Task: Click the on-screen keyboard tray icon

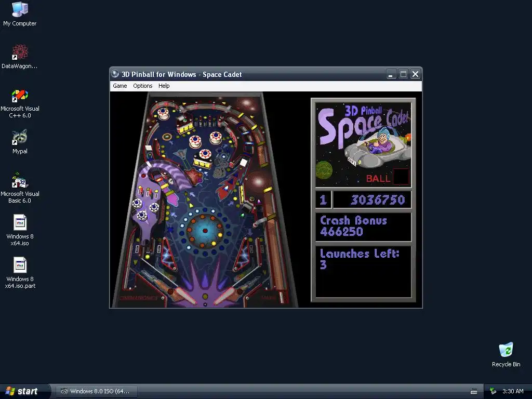Action: coord(474,392)
